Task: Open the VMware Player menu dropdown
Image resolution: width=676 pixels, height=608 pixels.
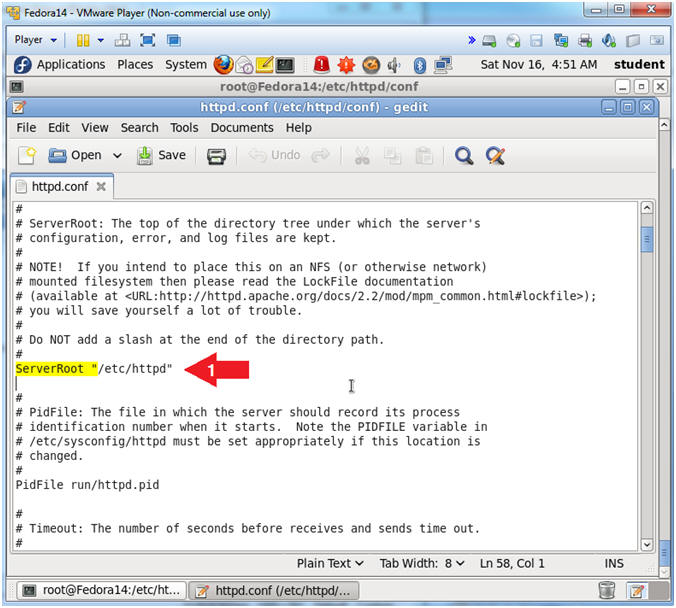Action: point(35,40)
